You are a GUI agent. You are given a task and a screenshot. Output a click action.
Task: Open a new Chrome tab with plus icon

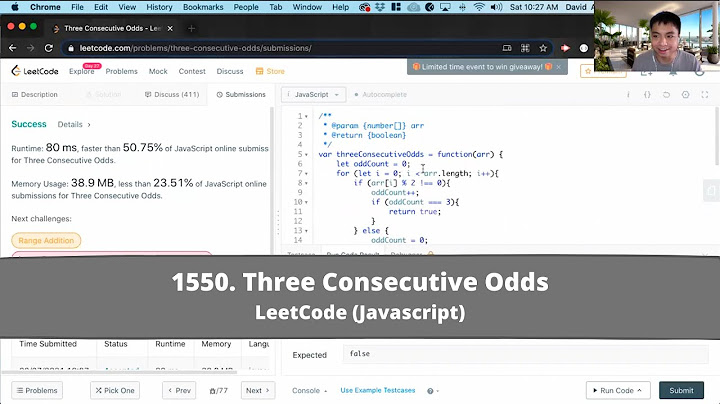191,28
